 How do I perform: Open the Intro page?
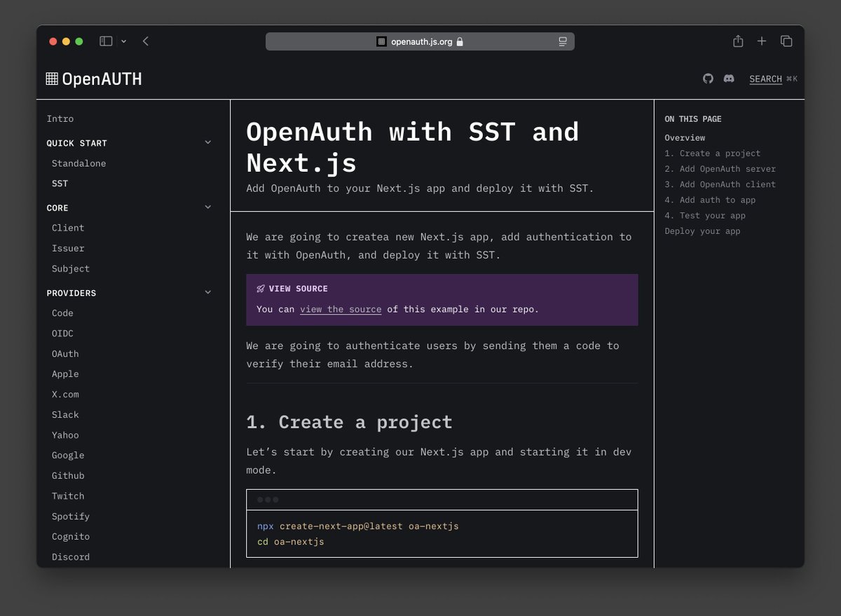click(60, 119)
